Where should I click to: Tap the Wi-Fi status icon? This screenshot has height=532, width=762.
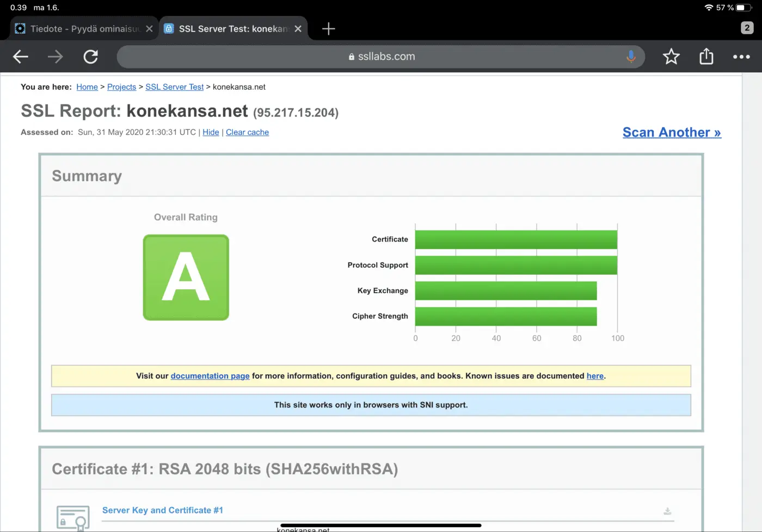(x=709, y=8)
